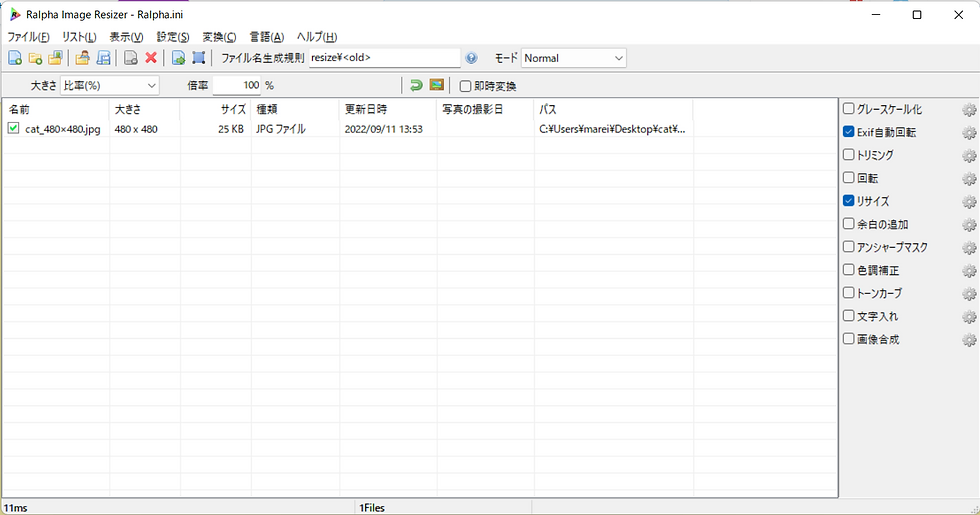Open the ヘルプ(H) menu
980x515 pixels.
point(317,37)
